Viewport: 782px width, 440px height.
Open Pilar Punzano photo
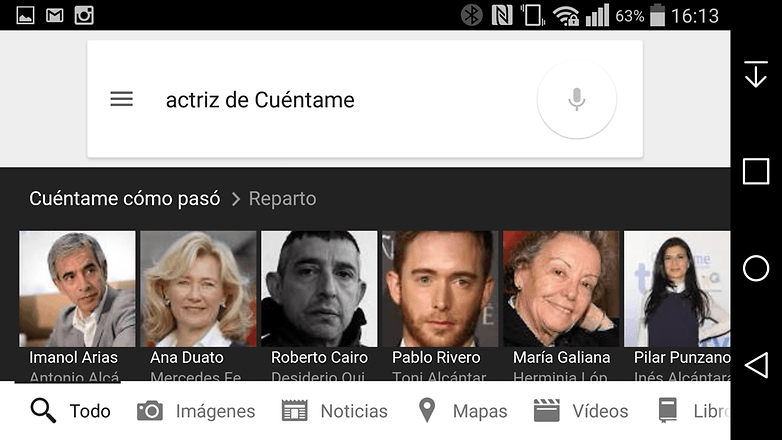pos(677,289)
